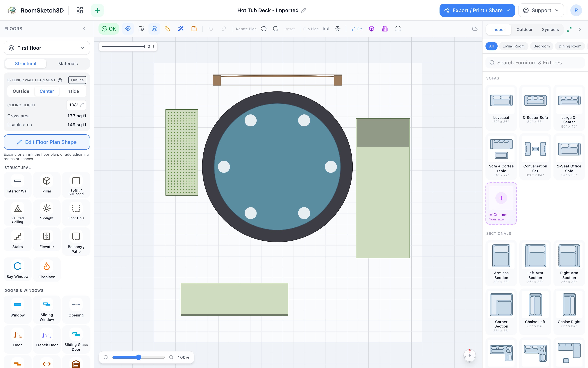Click the Reset rotation button

pos(289,29)
